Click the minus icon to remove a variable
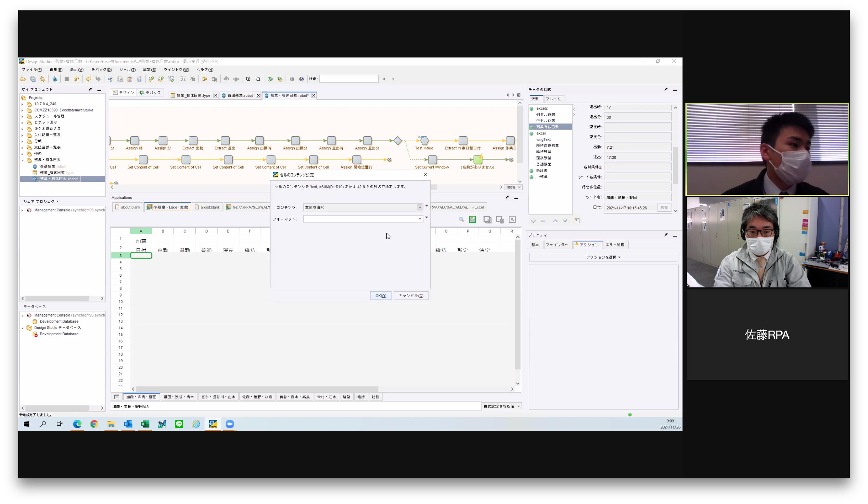 click(x=543, y=221)
